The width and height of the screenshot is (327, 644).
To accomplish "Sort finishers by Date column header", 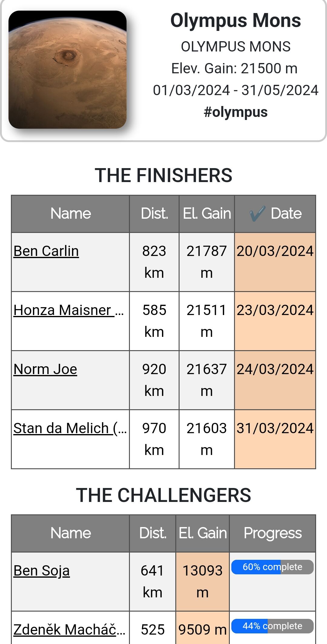I will click(x=286, y=214).
